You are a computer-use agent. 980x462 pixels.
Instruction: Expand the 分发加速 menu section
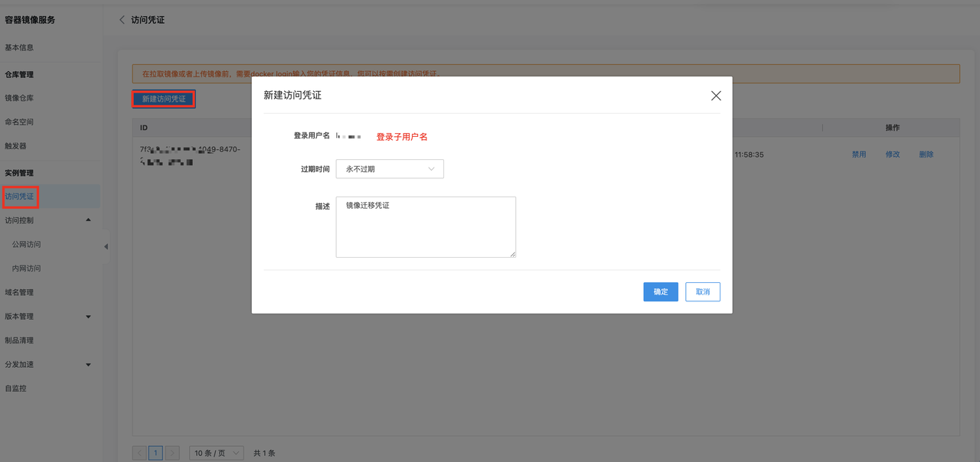(x=88, y=365)
